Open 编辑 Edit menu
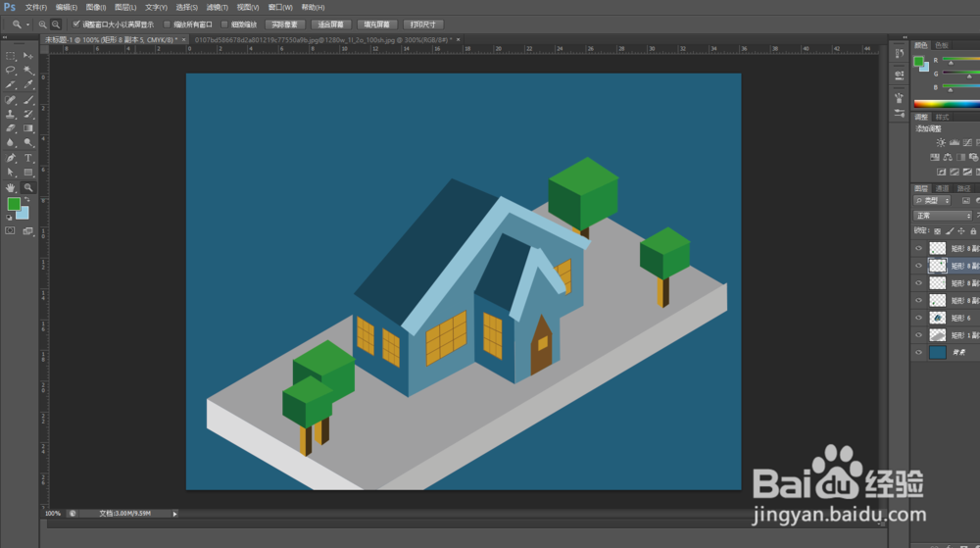Viewport: 980px width, 548px height. pos(67,8)
